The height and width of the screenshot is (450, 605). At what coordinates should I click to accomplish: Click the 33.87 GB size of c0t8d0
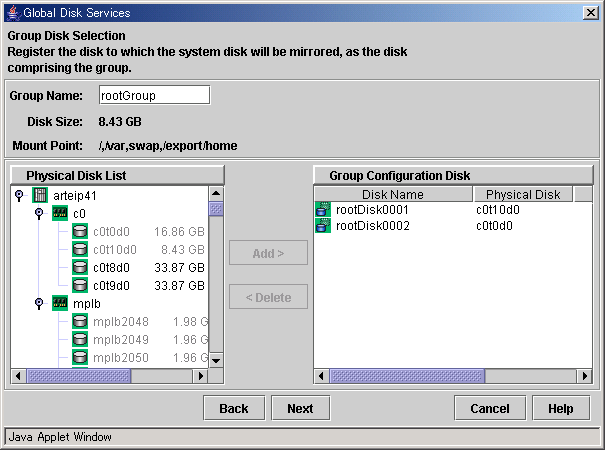[x=179, y=267]
